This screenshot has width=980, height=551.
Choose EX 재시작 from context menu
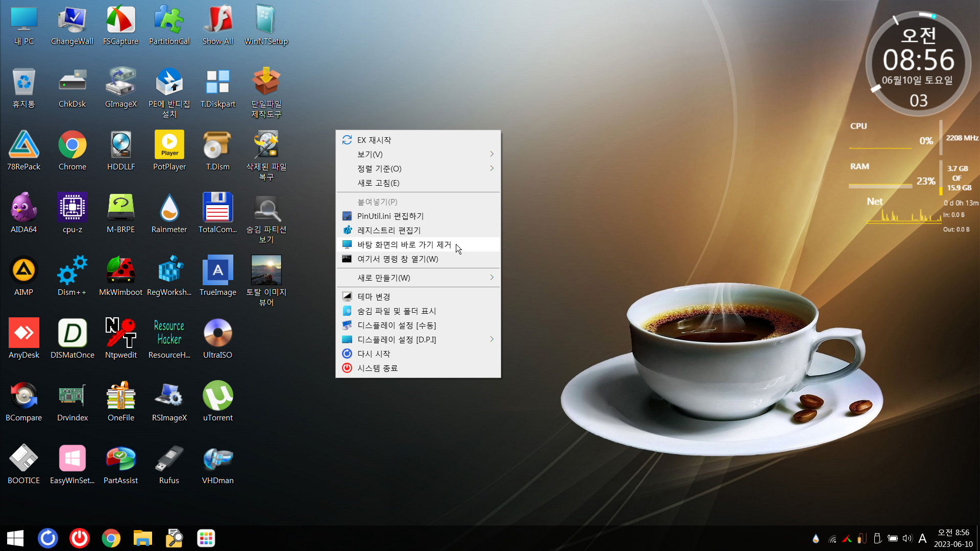(x=418, y=140)
